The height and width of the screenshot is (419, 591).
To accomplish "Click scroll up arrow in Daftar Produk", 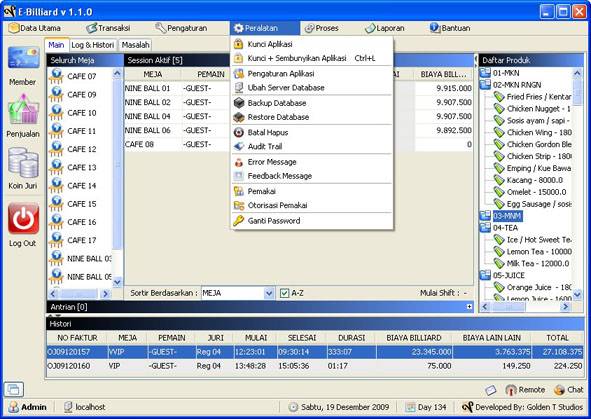I will click(x=577, y=73).
